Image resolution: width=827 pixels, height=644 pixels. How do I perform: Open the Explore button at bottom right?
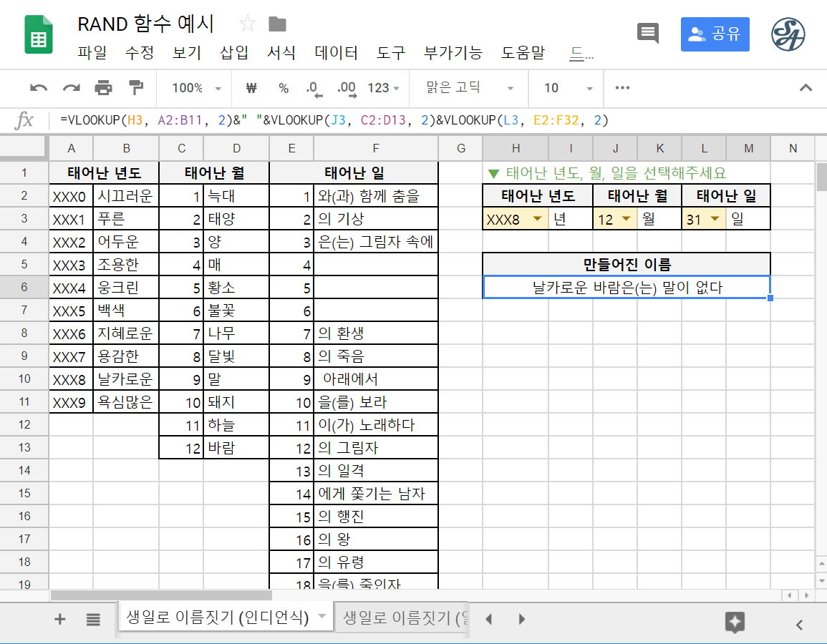pyautogui.click(x=735, y=621)
